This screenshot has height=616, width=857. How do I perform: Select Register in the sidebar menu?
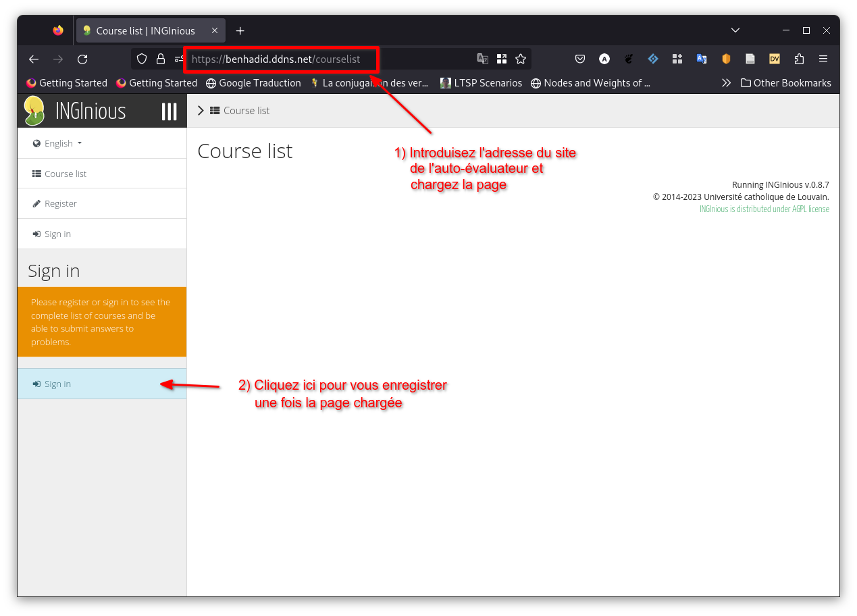102,203
